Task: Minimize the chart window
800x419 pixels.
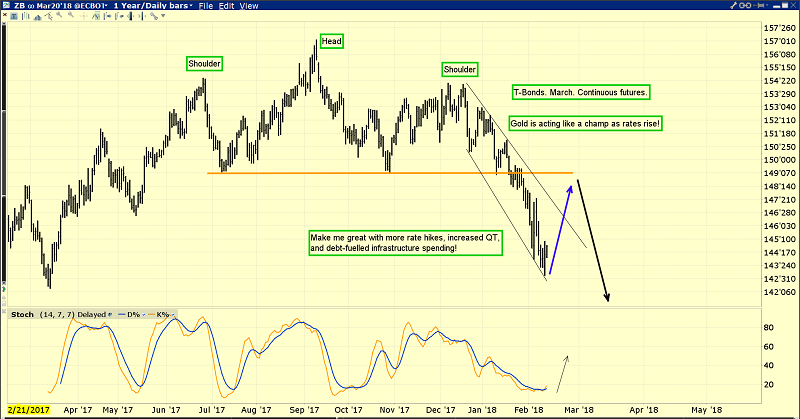Action: pyautogui.click(x=777, y=7)
